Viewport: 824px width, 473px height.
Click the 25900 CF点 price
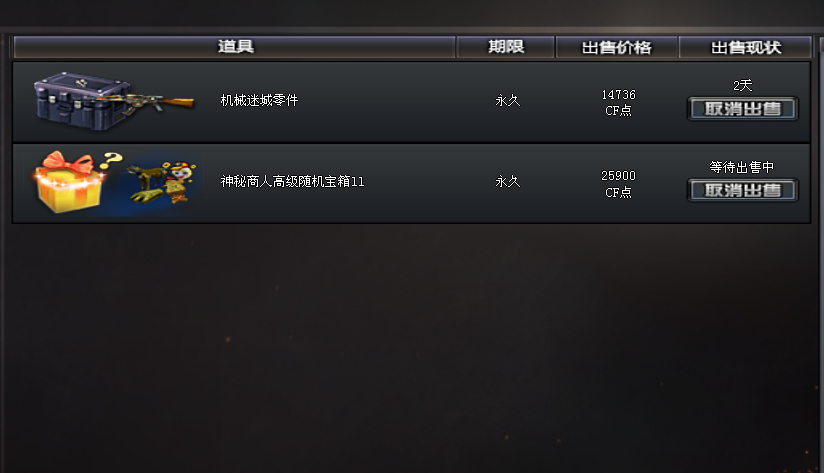618,184
